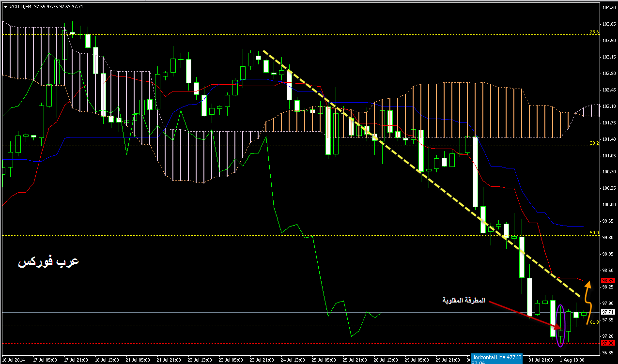Image resolution: width=618 pixels, height=364 pixels.
Task: Select the red 98.39 price label
Action: [608, 280]
